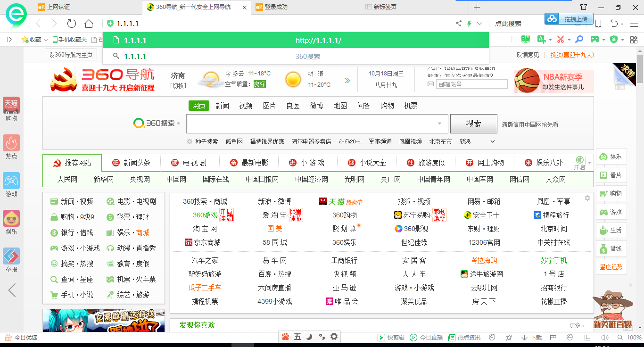This screenshot has height=347, width=644.
Task: Click the green lightning speed-mode icon
Action: (469, 24)
